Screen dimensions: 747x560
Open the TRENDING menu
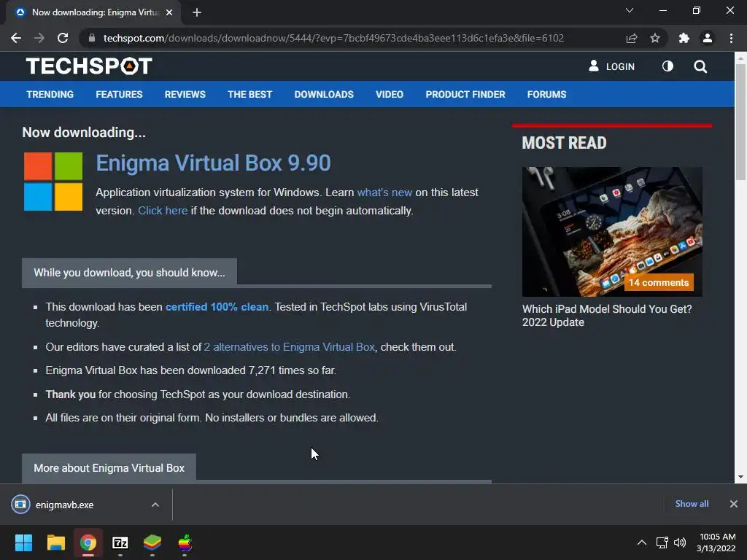tap(50, 94)
